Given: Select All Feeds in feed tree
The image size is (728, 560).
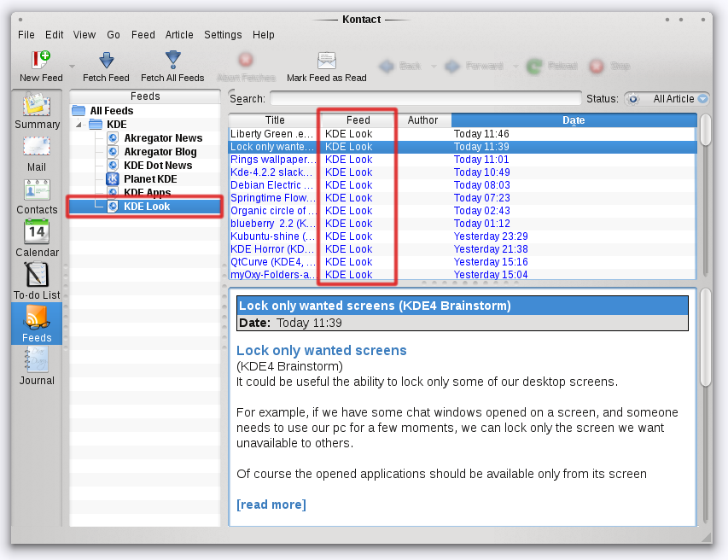Looking at the screenshot, I should tap(112, 110).
